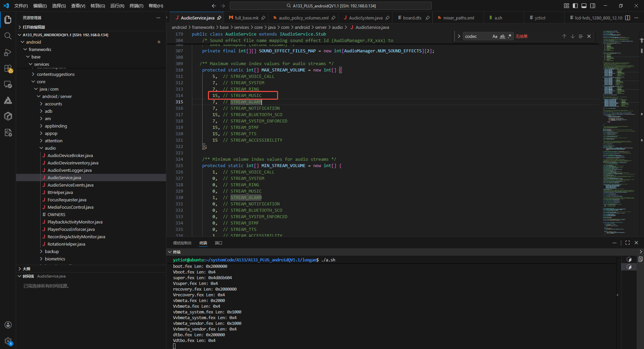Open the Manage settings gear
Image resolution: width=644 pixels, height=349 pixels.
pyautogui.click(x=8, y=341)
